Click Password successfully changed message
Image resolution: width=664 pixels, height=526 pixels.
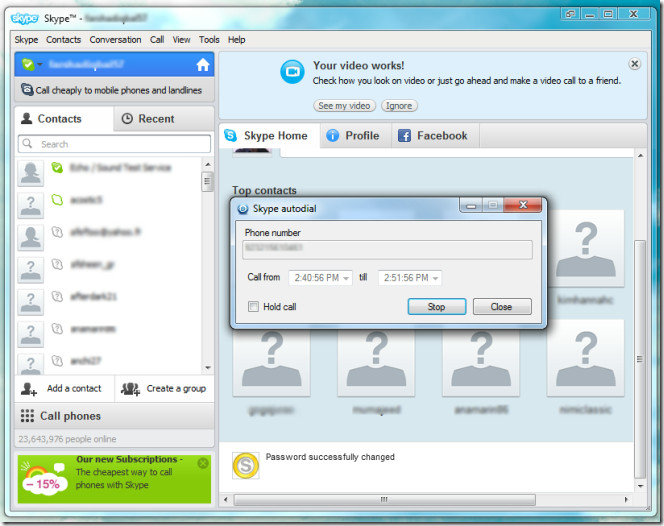click(330, 457)
